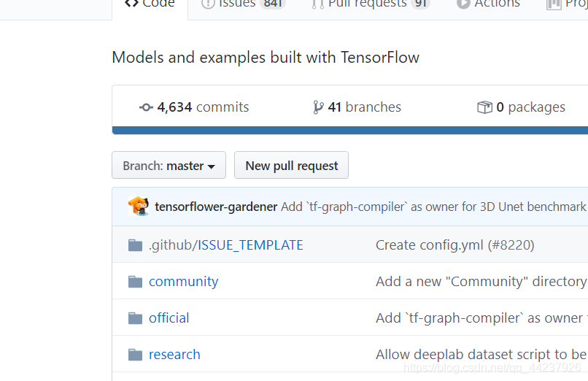588x381 pixels.
Task: Open the ISSUE_TEMPLATE folder link
Action: (250, 245)
